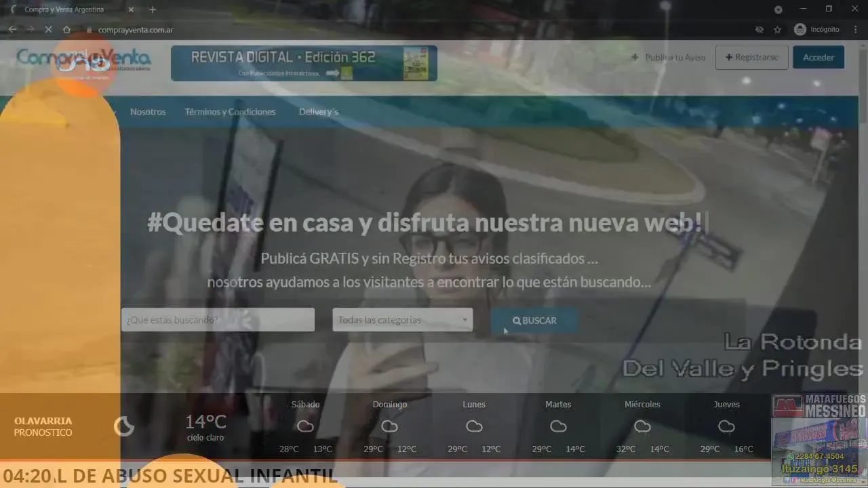868x488 pixels.
Task: Click the browser forward arrow
Action: tap(31, 30)
